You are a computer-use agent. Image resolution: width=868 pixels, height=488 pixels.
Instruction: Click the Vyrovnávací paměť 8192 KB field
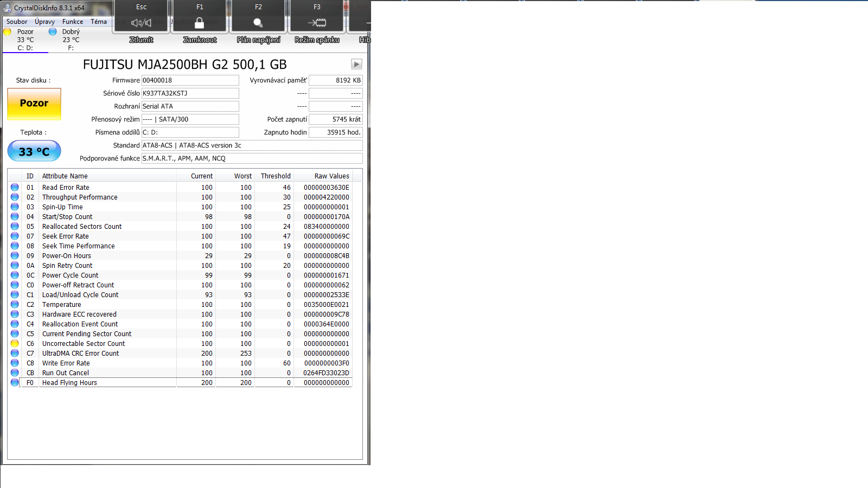click(x=336, y=80)
